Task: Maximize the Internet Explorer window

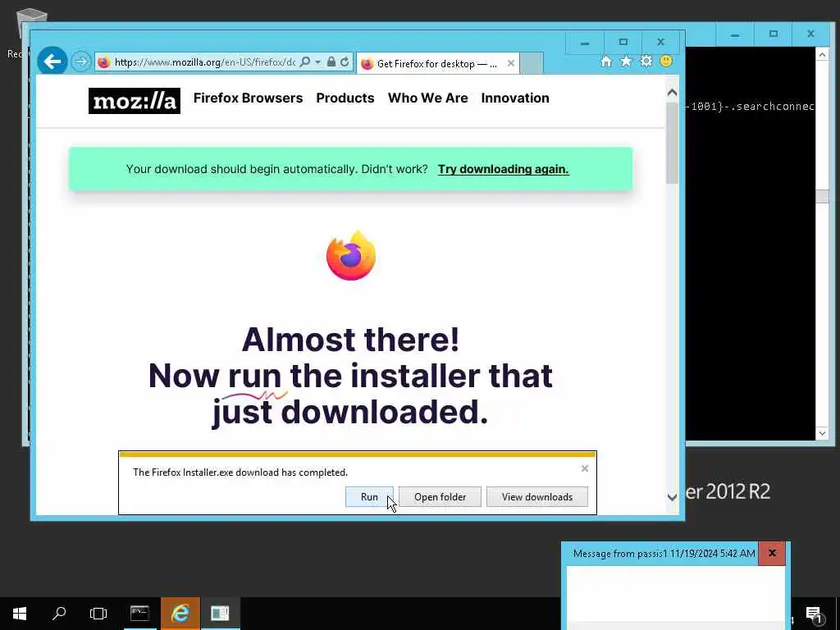Action: click(623, 43)
